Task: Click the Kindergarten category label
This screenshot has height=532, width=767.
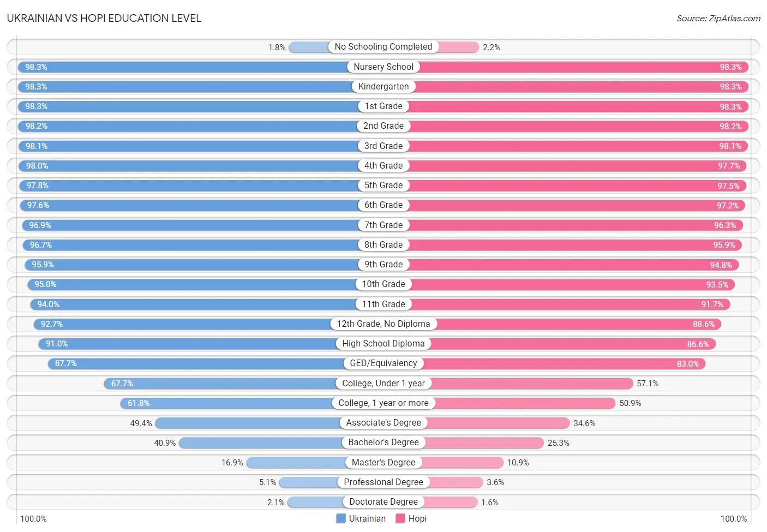Action: click(x=383, y=86)
